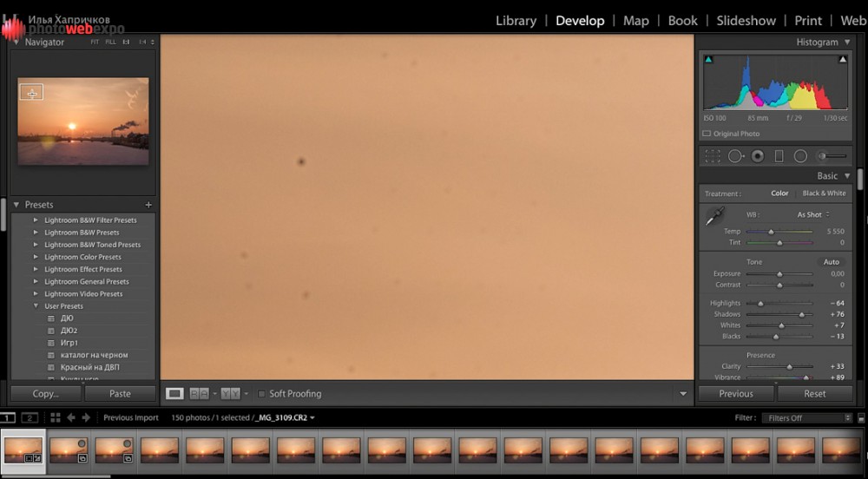This screenshot has height=479, width=868.
Task: Choose Black & White treatment
Action: (x=825, y=193)
